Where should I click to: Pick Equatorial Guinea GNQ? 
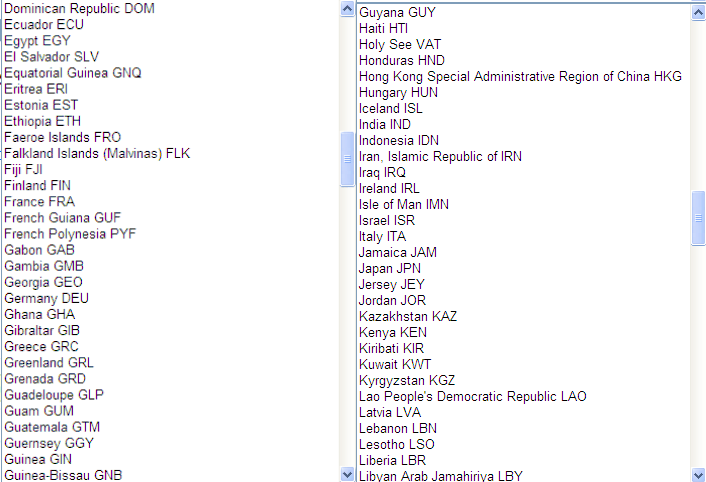click(72, 73)
